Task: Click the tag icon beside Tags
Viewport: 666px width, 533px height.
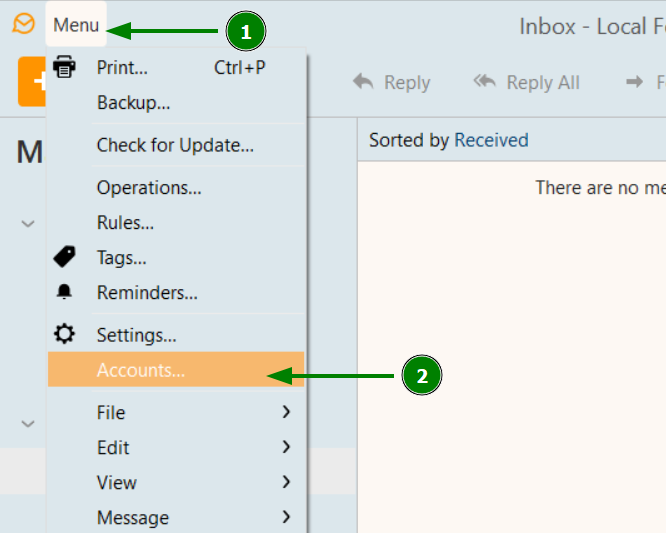Action: 64,257
